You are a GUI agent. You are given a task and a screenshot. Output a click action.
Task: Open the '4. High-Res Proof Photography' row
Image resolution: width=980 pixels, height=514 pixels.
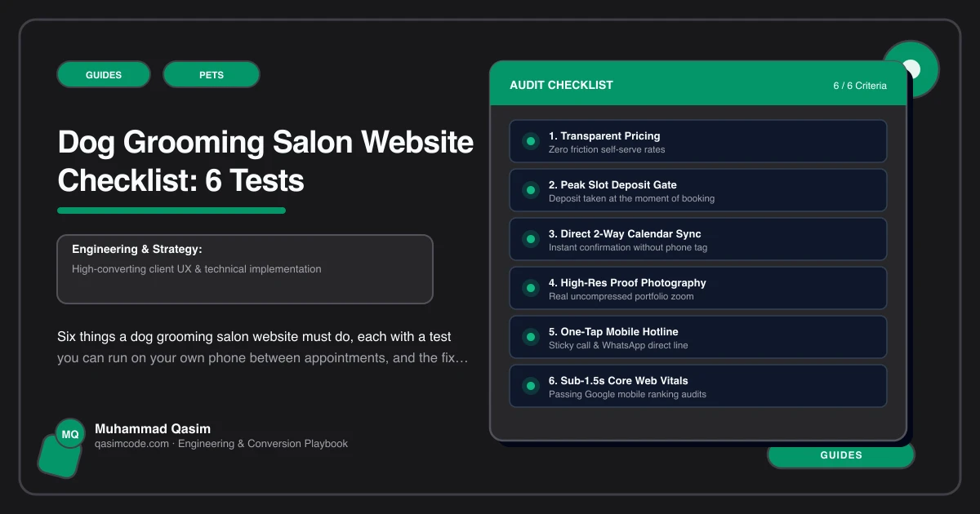(x=698, y=288)
